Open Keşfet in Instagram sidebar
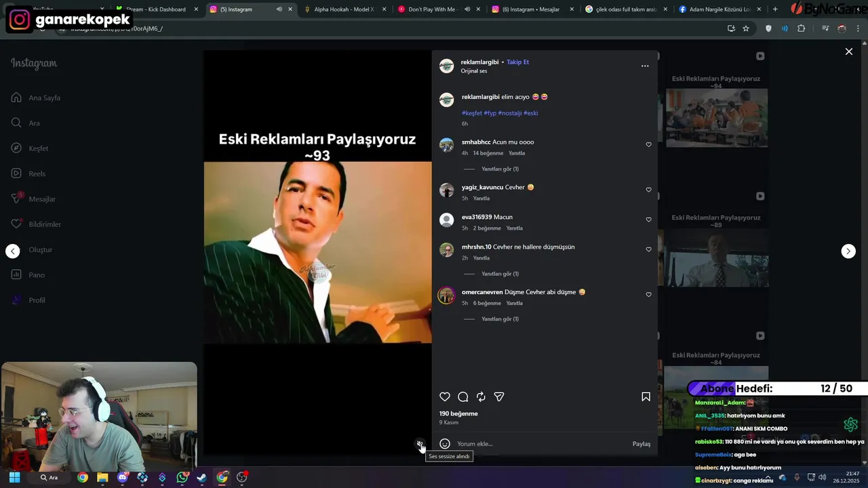This screenshot has height=488, width=868. click(29, 148)
